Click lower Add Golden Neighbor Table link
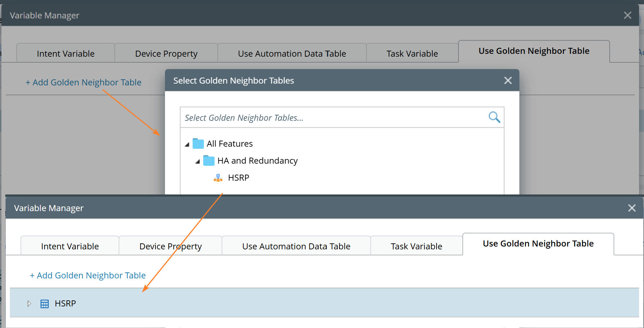The image size is (644, 328). pyautogui.click(x=88, y=276)
